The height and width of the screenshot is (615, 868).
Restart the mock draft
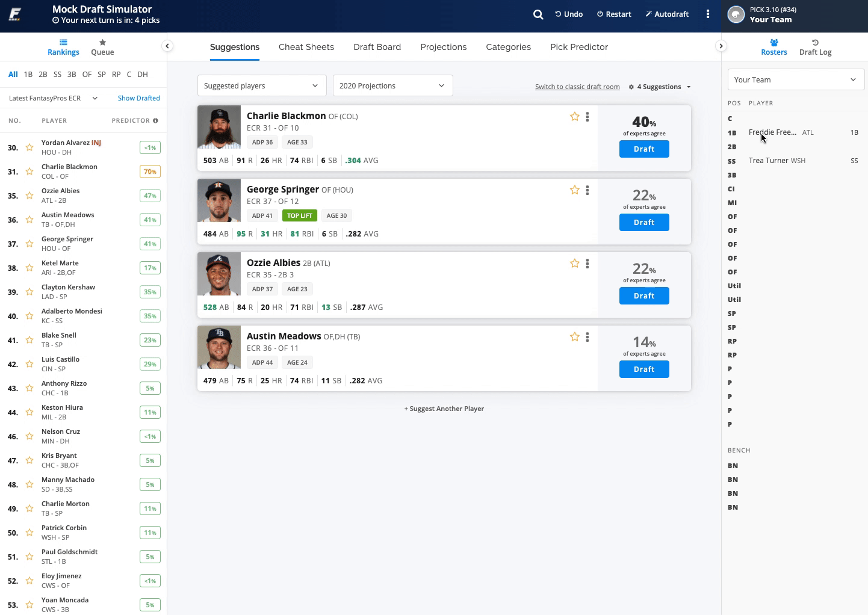click(614, 14)
